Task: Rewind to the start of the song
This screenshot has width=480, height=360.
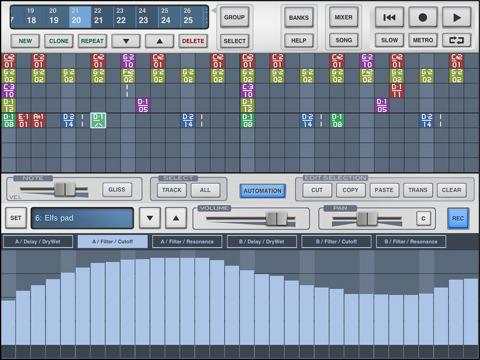Action: (x=389, y=17)
